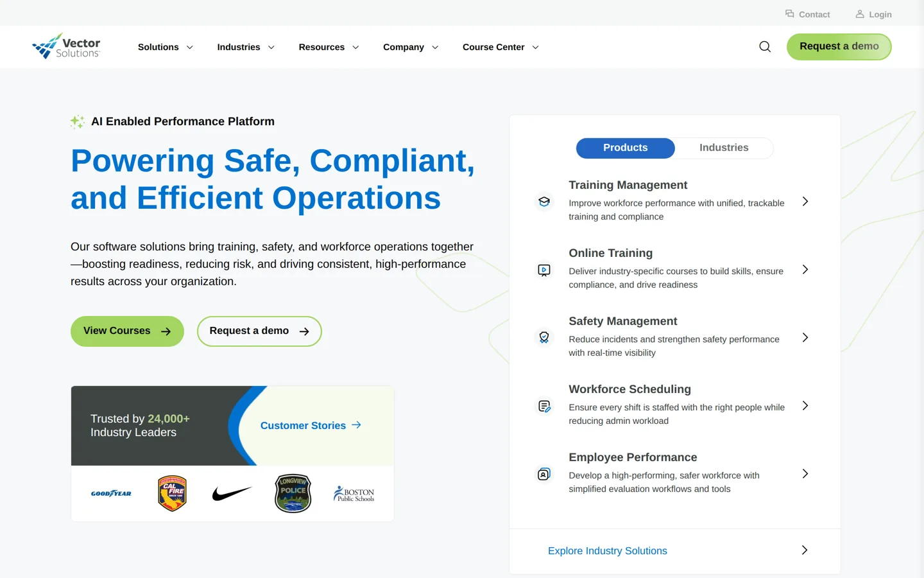The image size is (924, 578).
Task: Open the Customer Stories link
Action: 311,425
